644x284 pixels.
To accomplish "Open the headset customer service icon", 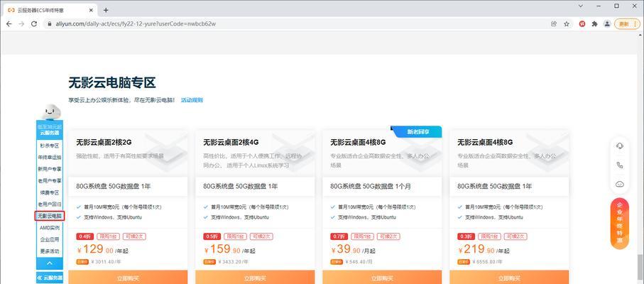I will [619, 146].
